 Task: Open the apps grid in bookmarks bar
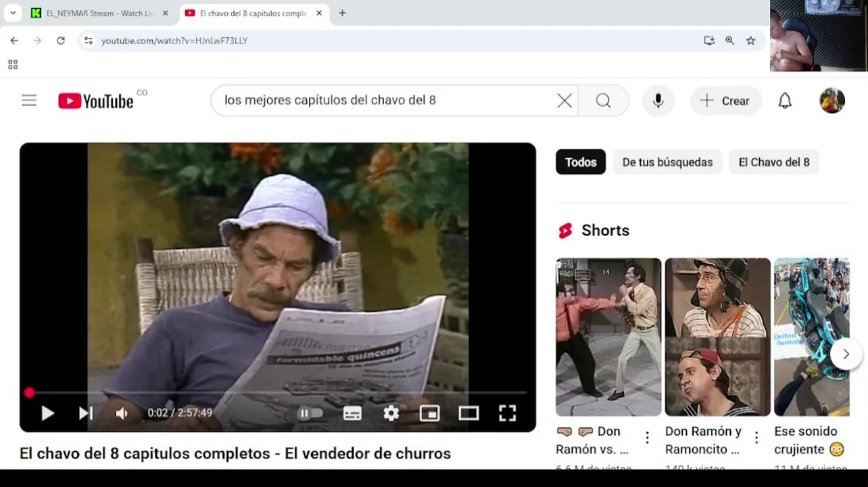point(13,64)
